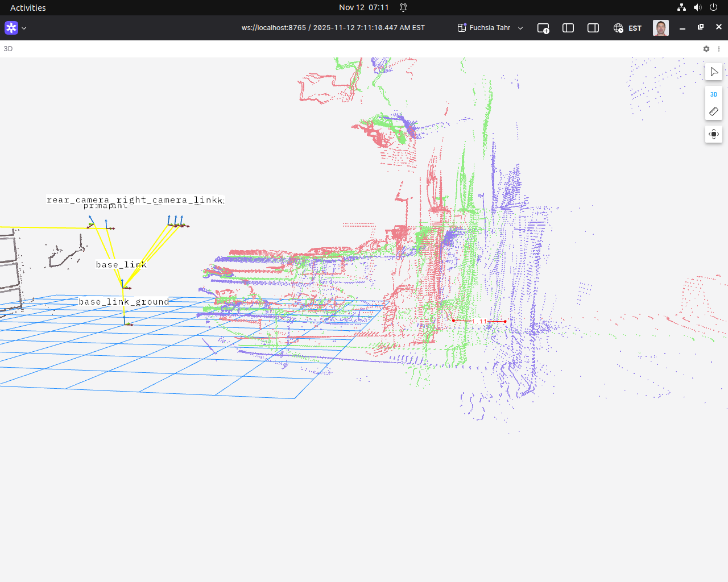Toggle the 3D camera mode button
Viewport: 728px width, 582px height.
point(714,94)
